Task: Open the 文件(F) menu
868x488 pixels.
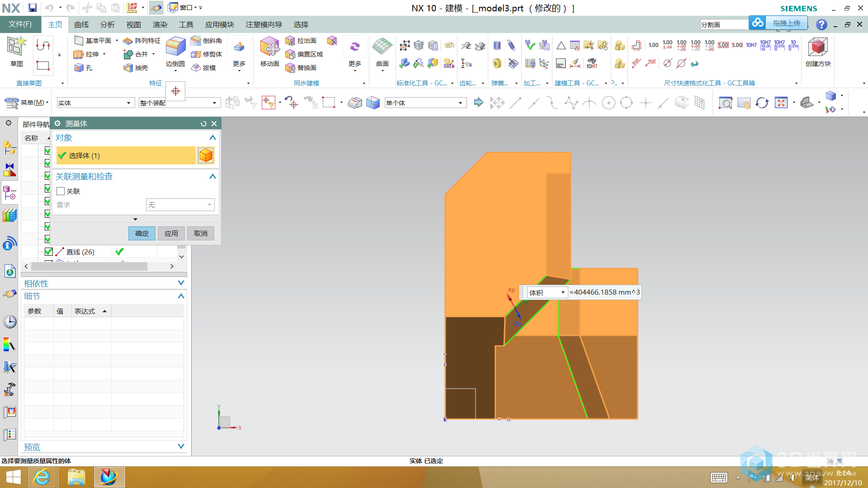Action: (x=20, y=24)
